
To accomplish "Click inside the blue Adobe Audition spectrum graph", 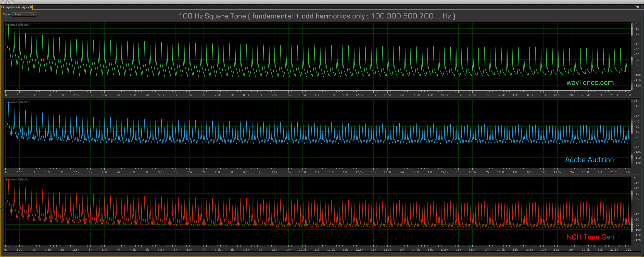I will tap(318, 133).
